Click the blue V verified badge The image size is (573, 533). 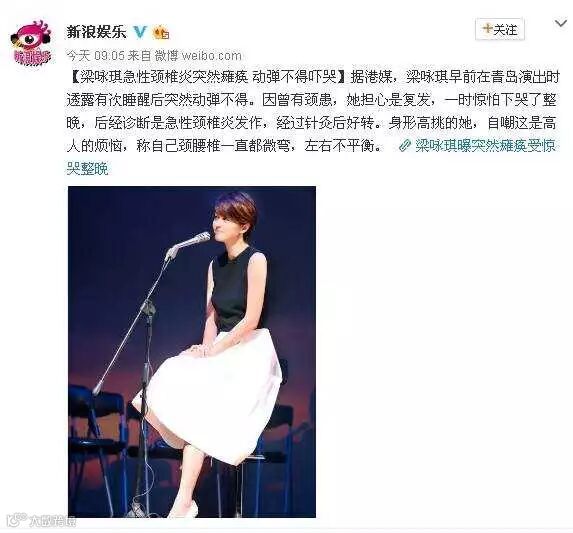tap(139, 33)
